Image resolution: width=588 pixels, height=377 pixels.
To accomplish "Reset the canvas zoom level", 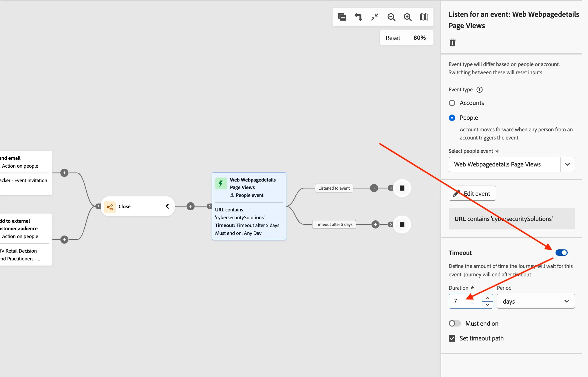I will click(x=393, y=38).
